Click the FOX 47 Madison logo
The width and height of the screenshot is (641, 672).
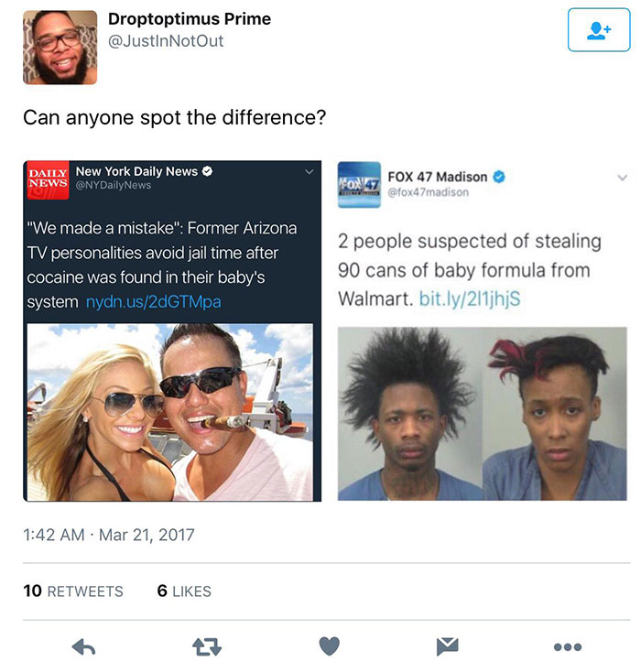[359, 185]
